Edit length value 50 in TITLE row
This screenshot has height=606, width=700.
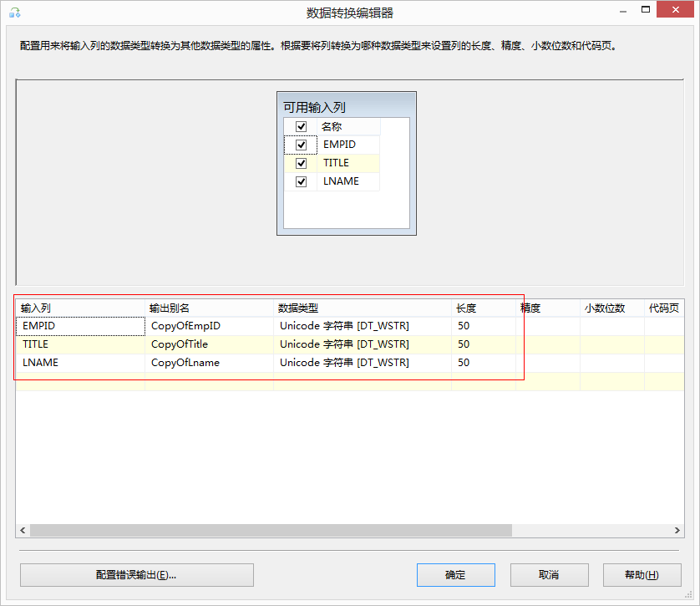(484, 344)
